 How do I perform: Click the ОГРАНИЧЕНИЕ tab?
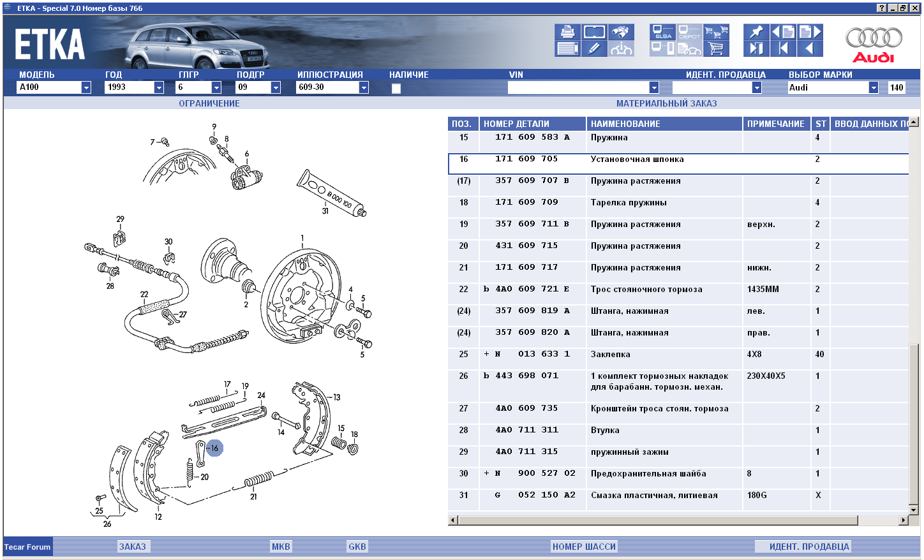[209, 103]
